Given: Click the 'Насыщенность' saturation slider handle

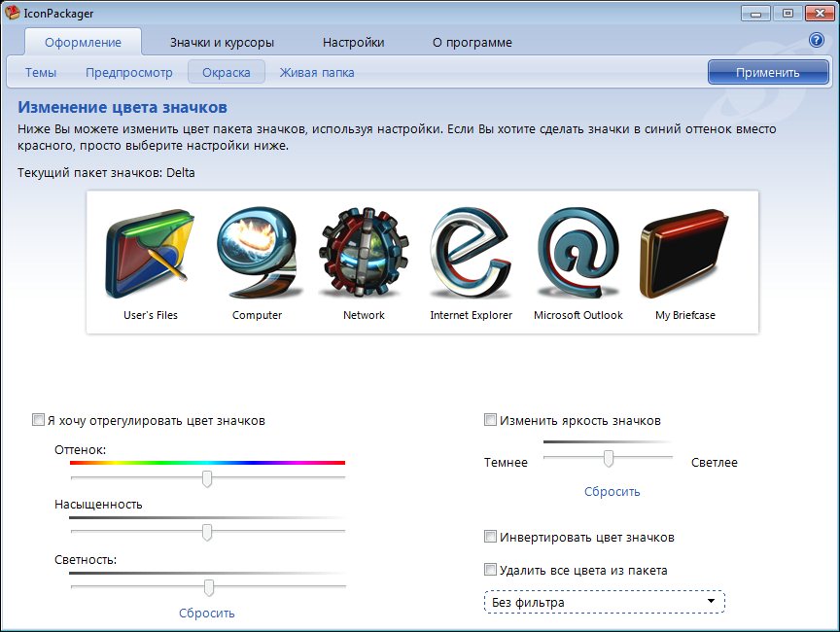Looking at the screenshot, I should tap(207, 532).
